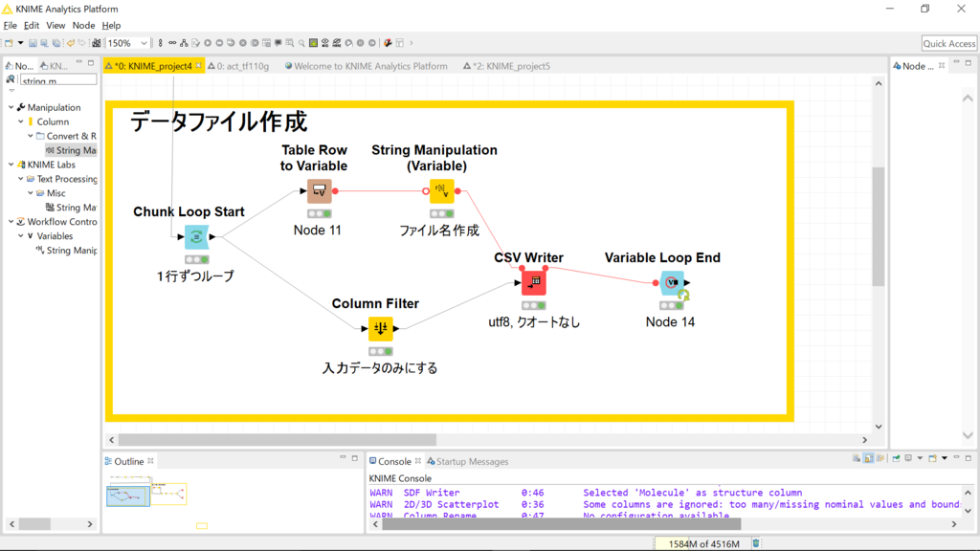Click the edit node comment speech-bubble icon
Screen dimensions: 980x551
point(278,43)
